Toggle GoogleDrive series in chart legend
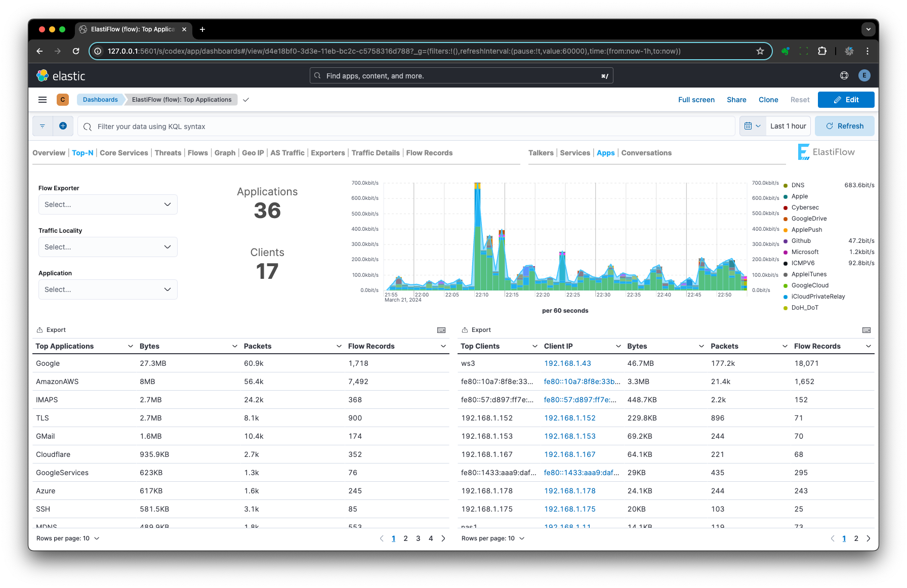 click(809, 219)
